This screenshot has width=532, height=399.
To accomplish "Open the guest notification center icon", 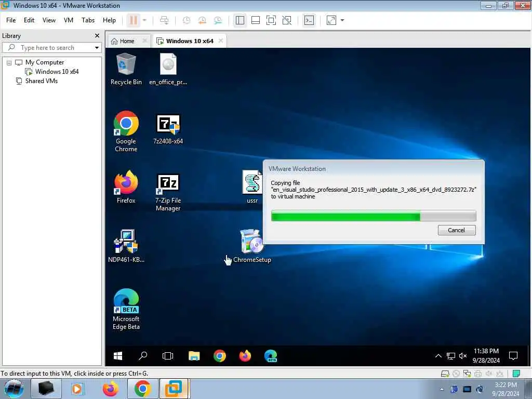I will [513, 356].
